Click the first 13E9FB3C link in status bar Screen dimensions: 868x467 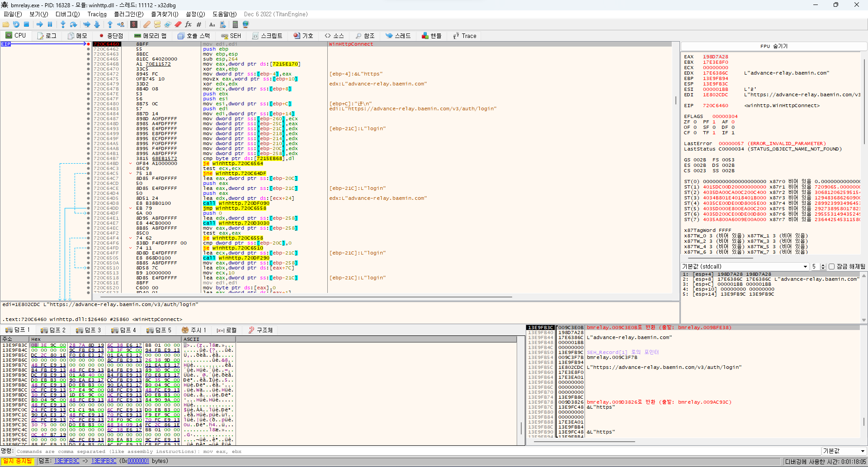click(x=67, y=461)
